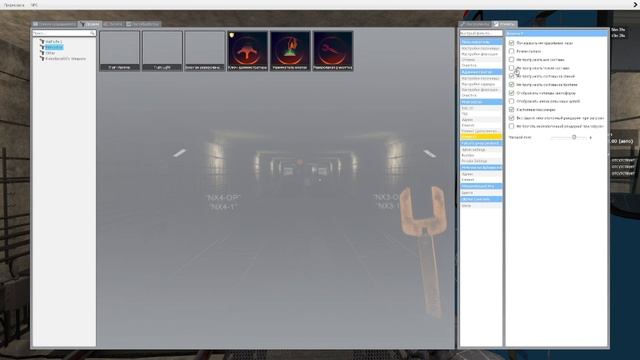Viewport: 640px width, 360px height.
Task: Click the magnifier icon in weapon search box
Action: 92,33
